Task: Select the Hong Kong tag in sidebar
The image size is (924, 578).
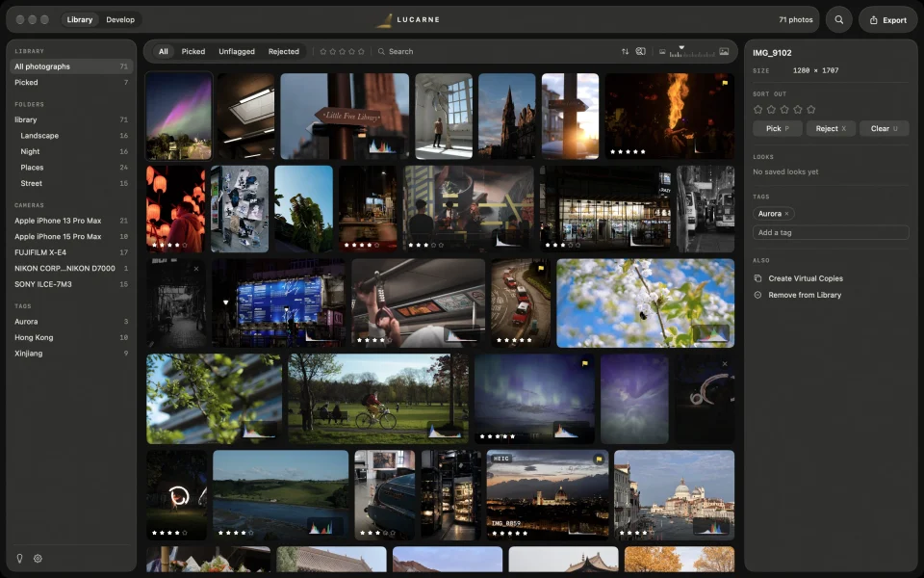Action: (71, 337)
